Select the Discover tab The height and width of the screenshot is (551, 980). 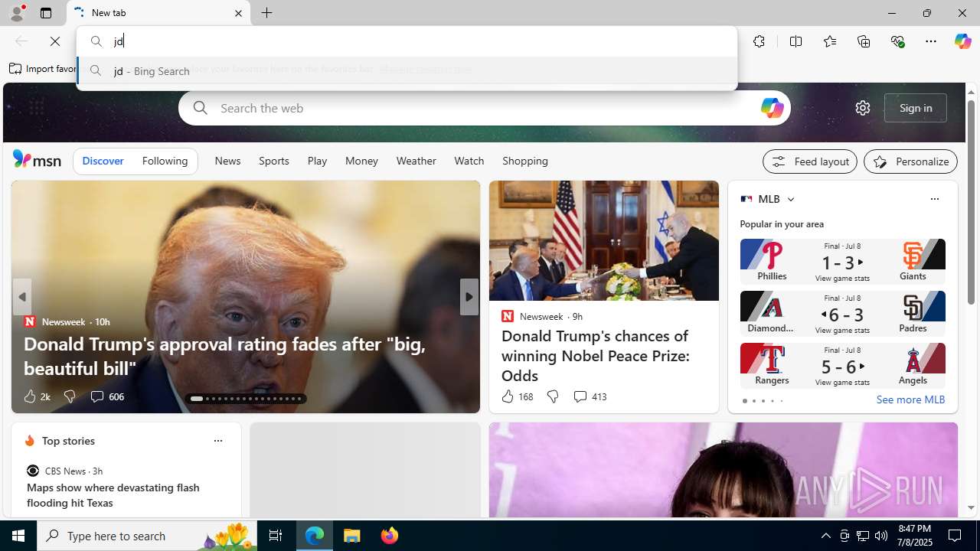(103, 161)
